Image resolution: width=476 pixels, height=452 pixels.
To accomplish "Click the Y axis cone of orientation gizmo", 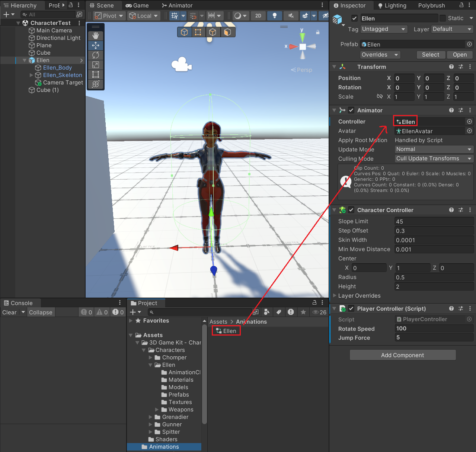I will pos(302,37).
